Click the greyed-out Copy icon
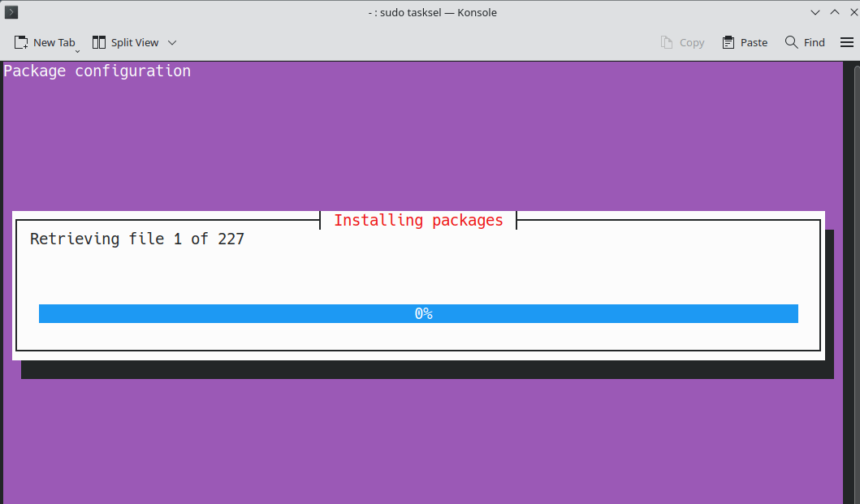The width and height of the screenshot is (860, 504). click(667, 42)
